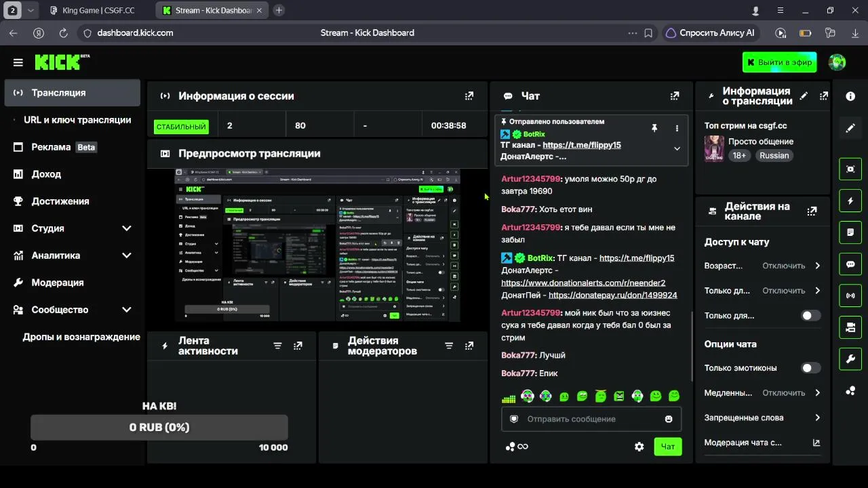Pop out the Информация о сессии panel
Viewport: 868px width, 488px height.
click(469, 96)
